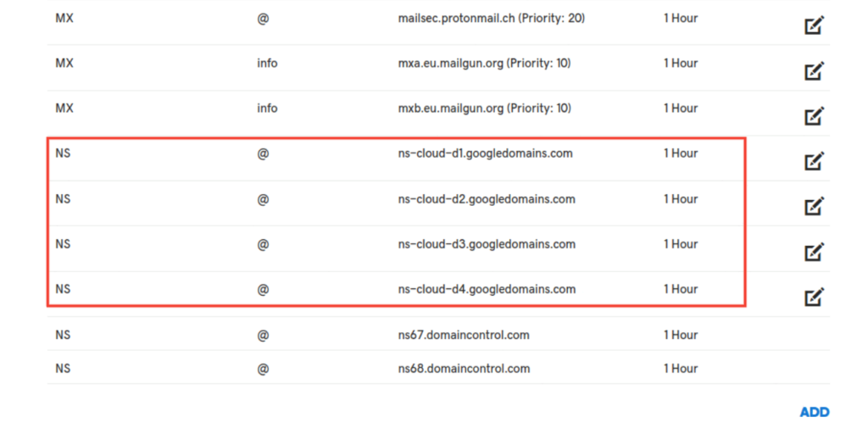This screenshot has height=434, width=868.
Task: Click the MX type label for mailsec.protonmail.ch
Action: [64, 18]
